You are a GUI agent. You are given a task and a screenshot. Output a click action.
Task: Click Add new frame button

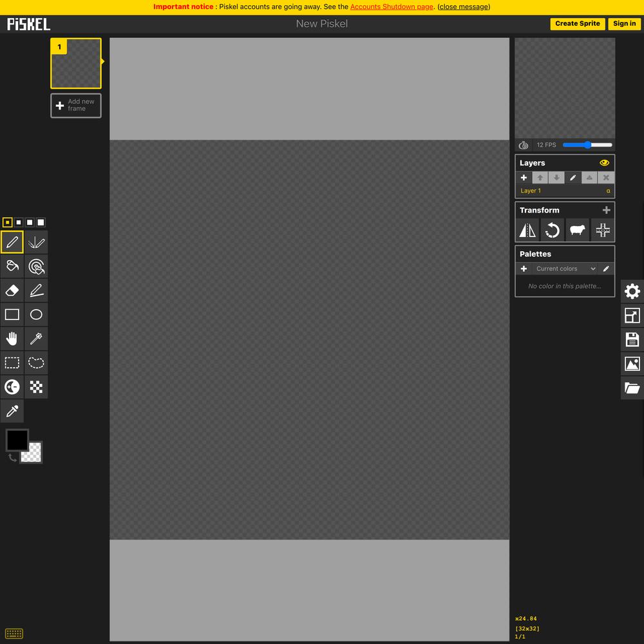(76, 106)
